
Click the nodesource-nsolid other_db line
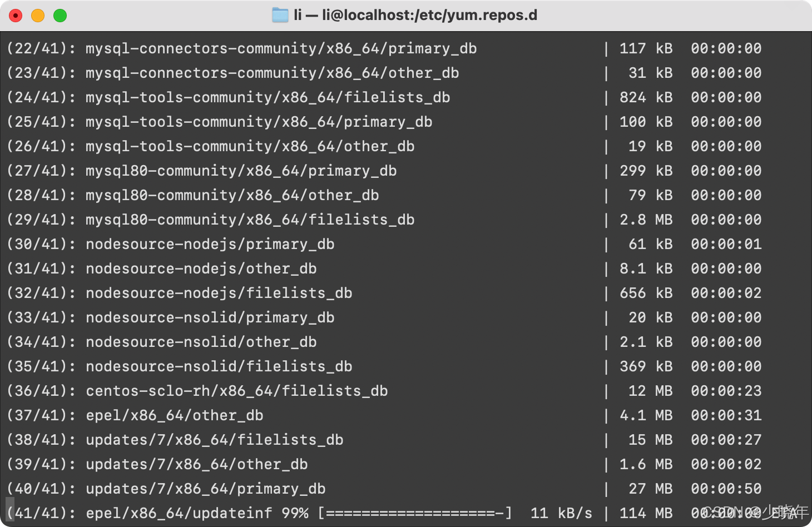[201, 342]
